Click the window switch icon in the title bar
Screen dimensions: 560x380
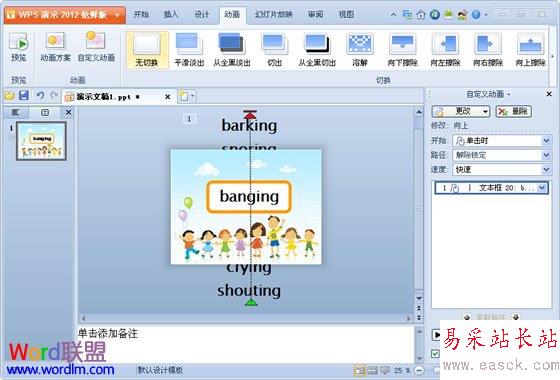tap(407, 15)
